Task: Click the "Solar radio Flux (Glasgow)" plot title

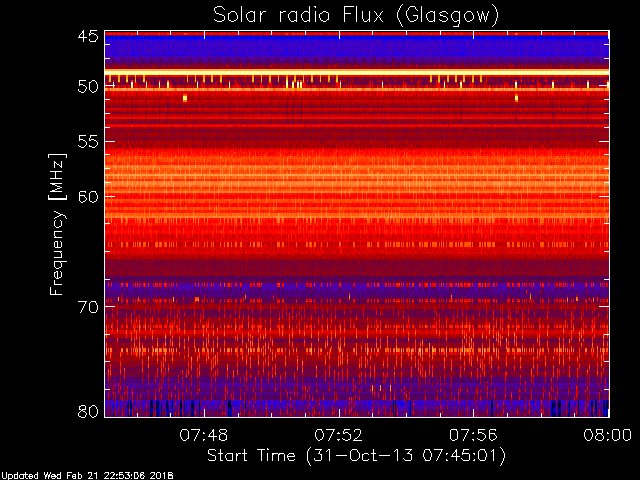Action: point(356,15)
